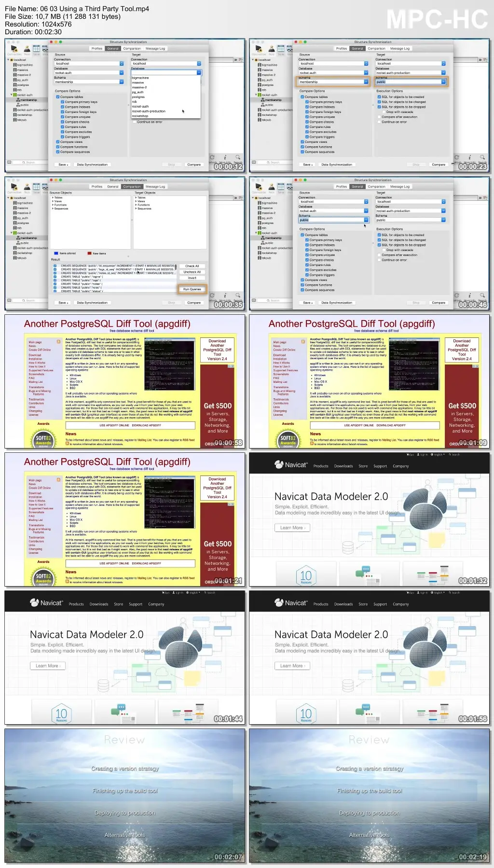Click the tekpub database icon in the 00:00:46 frame

coord(260,258)
